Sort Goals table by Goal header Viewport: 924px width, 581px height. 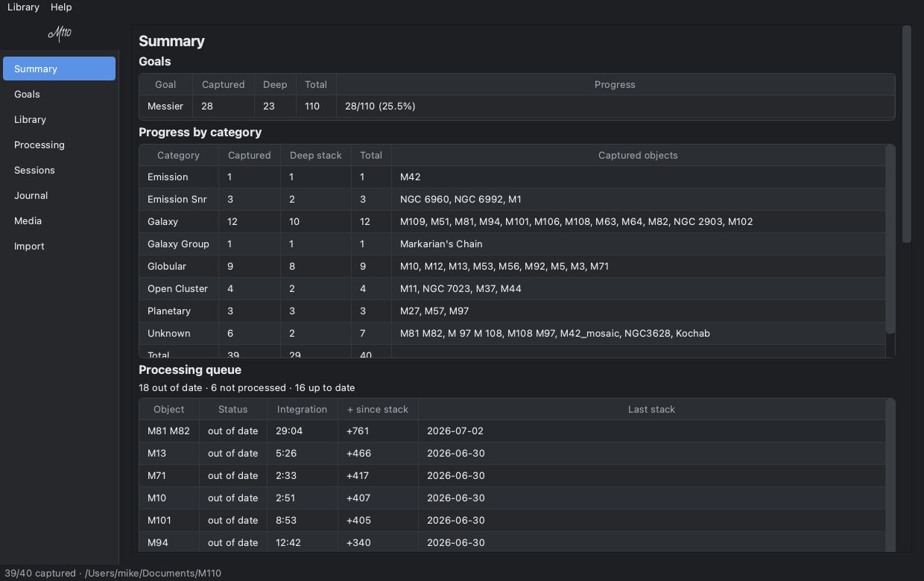pos(165,84)
